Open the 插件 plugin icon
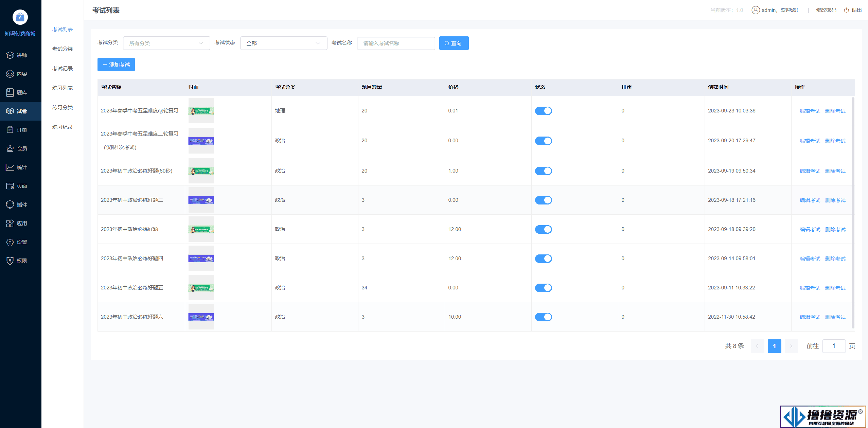 point(10,204)
